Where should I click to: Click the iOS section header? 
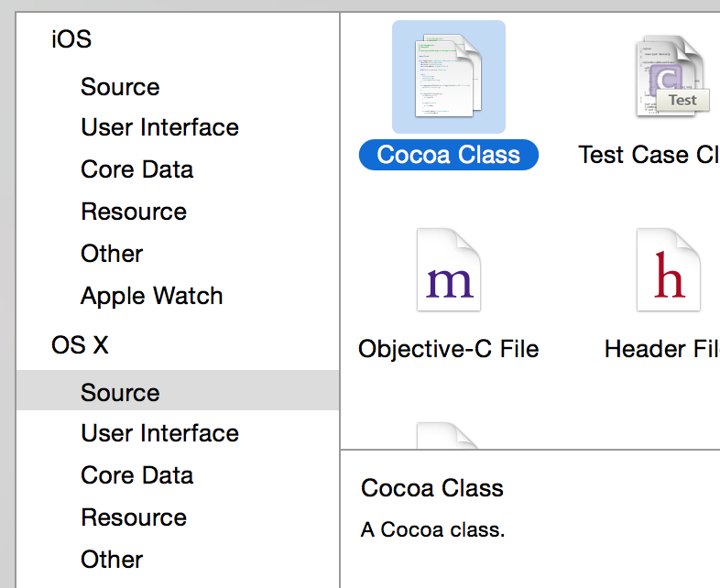(x=71, y=38)
